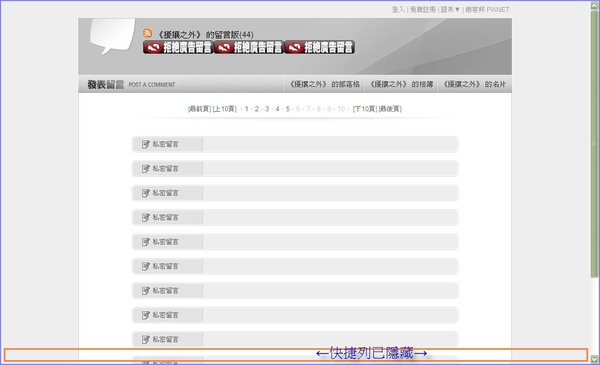This screenshot has width=600, height=365.
Task: Go back via 上10頁 link
Action: pyautogui.click(x=224, y=109)
